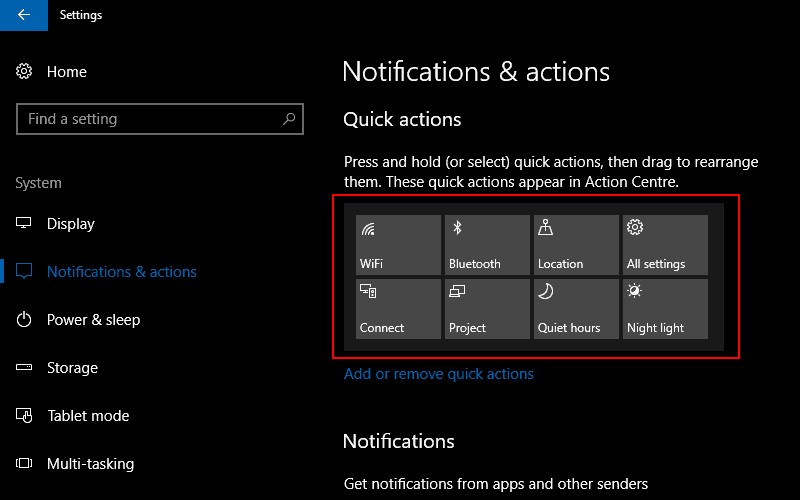Click the Connect devices icon

coord(368,291)
